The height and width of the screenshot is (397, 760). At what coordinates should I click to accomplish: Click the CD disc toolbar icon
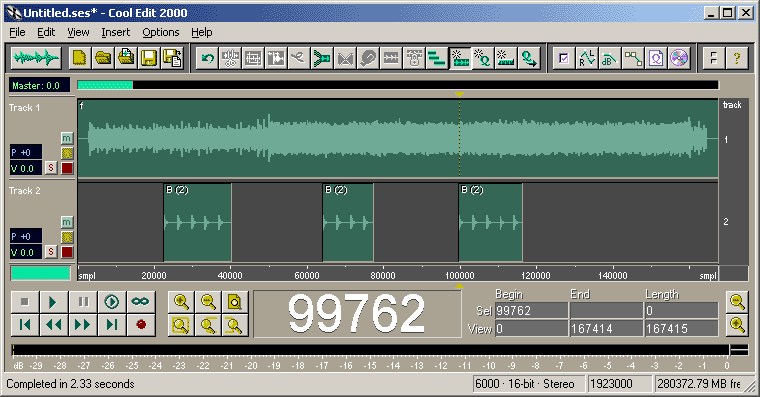[x=679, y=58]
